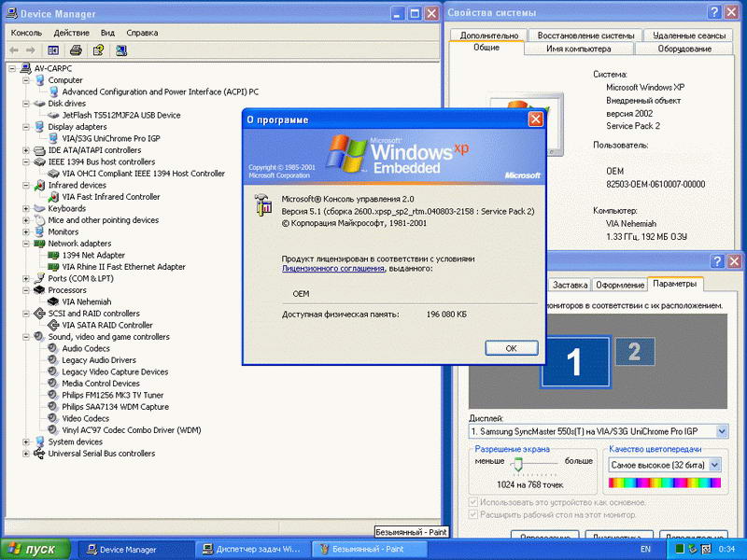Select the VIA SATA RAID Controller device
Screen dimensions: 747x560
[106, 325]
